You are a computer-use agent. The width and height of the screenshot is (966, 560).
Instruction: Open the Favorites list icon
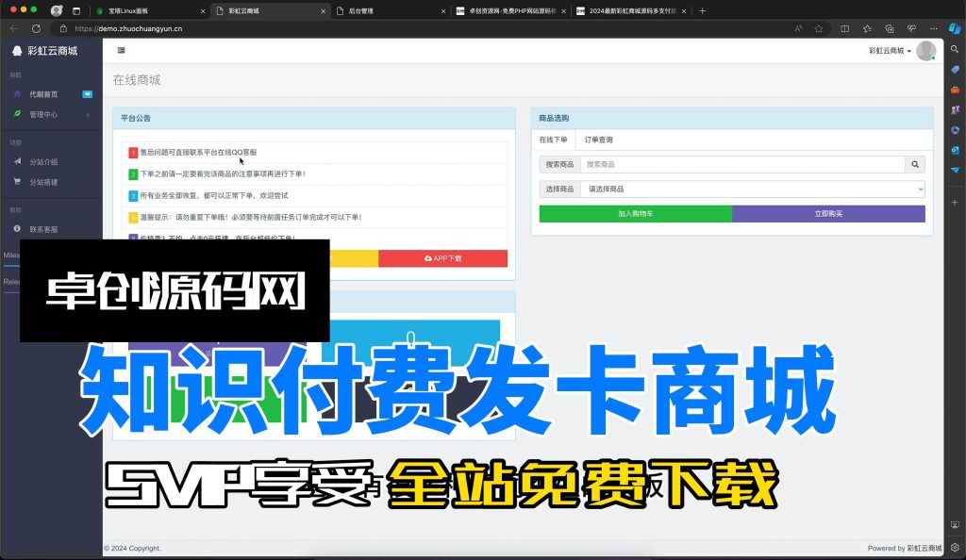(867, 28)
